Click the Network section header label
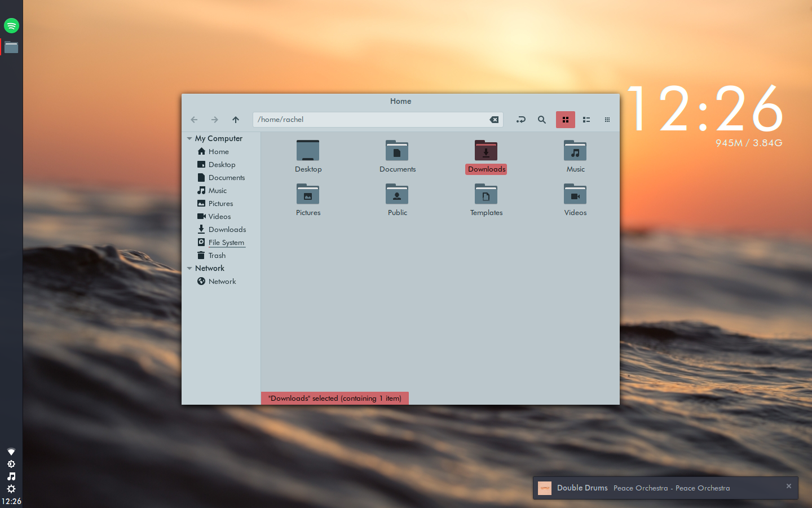812x508 pixels. click(210, 268)
